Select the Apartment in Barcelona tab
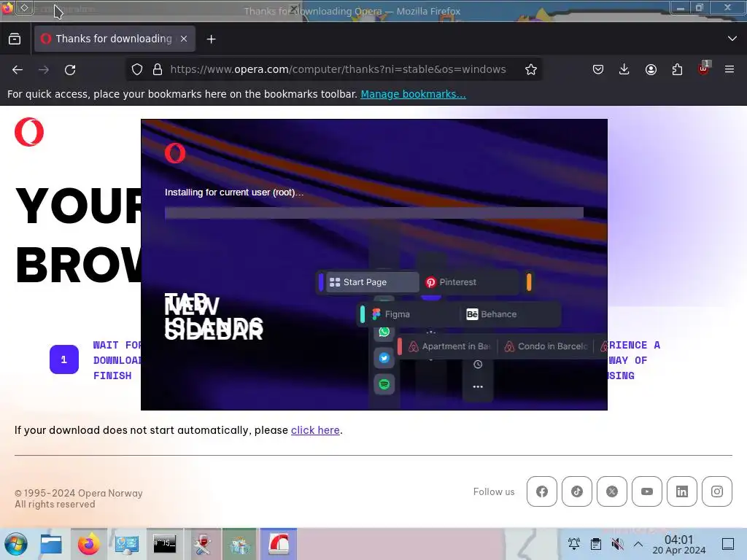The width and height of the screenshot is (747, 560). point(449,346)
